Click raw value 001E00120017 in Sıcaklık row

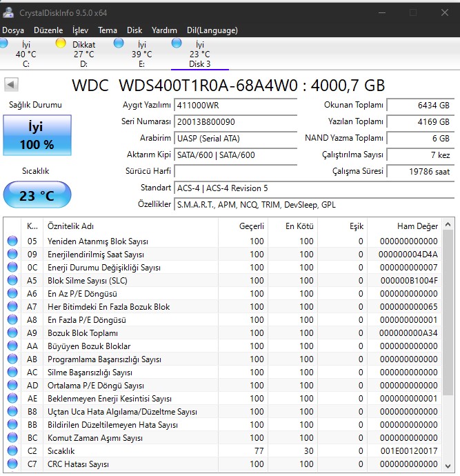coord(409,451)
